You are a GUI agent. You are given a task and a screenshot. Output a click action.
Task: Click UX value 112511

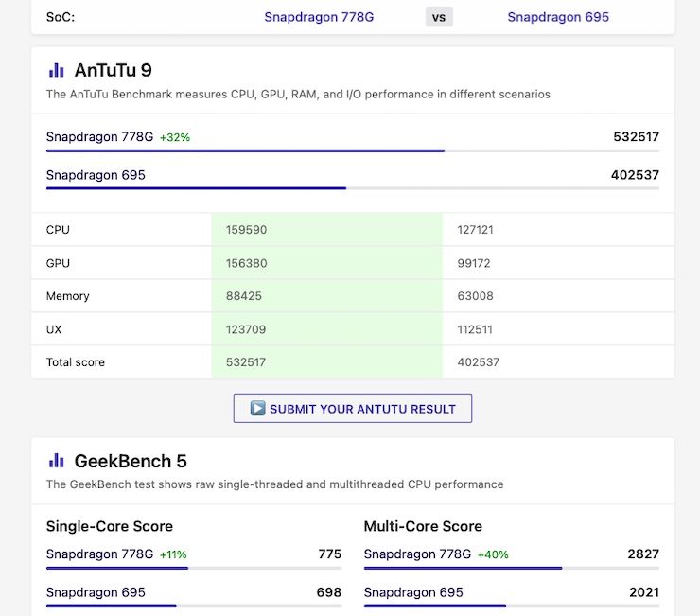click(475, 329)
